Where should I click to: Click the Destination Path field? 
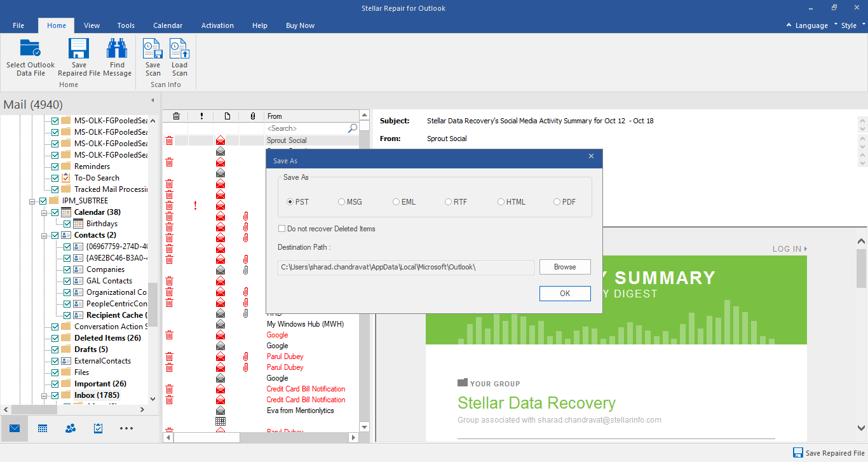406,268
